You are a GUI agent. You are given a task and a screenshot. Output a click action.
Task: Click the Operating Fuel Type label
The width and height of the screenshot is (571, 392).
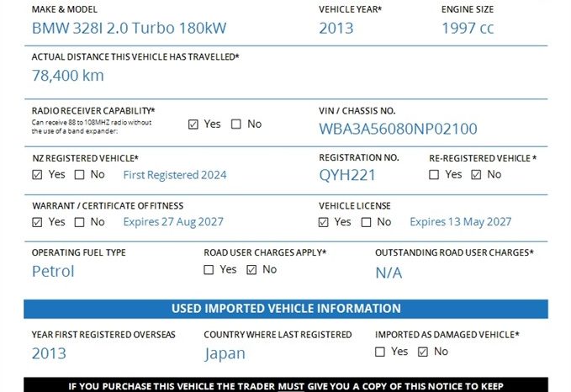tap(79, 252)
